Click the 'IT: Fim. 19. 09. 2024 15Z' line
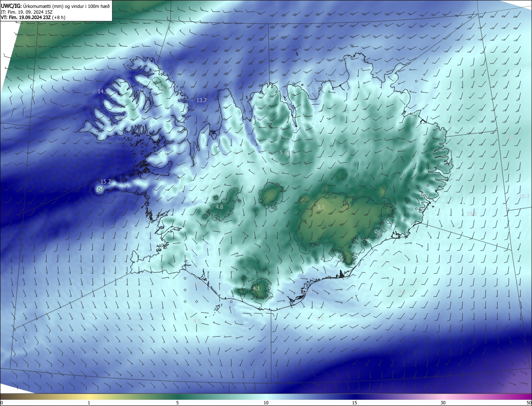This screenshot has width=532, height=406. [27, 12]
